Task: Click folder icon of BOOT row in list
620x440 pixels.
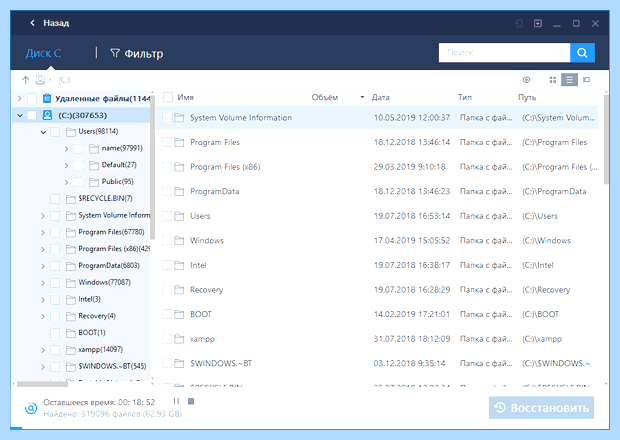Action: pos(179,314)
